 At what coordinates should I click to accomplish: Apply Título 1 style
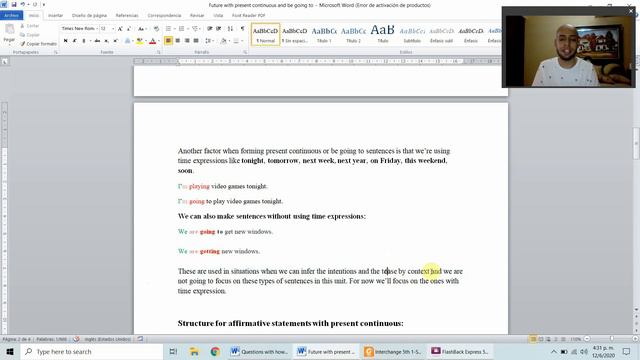324,34
